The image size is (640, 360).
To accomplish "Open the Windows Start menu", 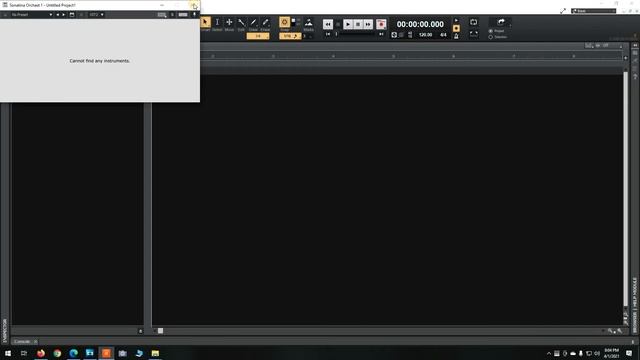I will click(x=8, y=353).
